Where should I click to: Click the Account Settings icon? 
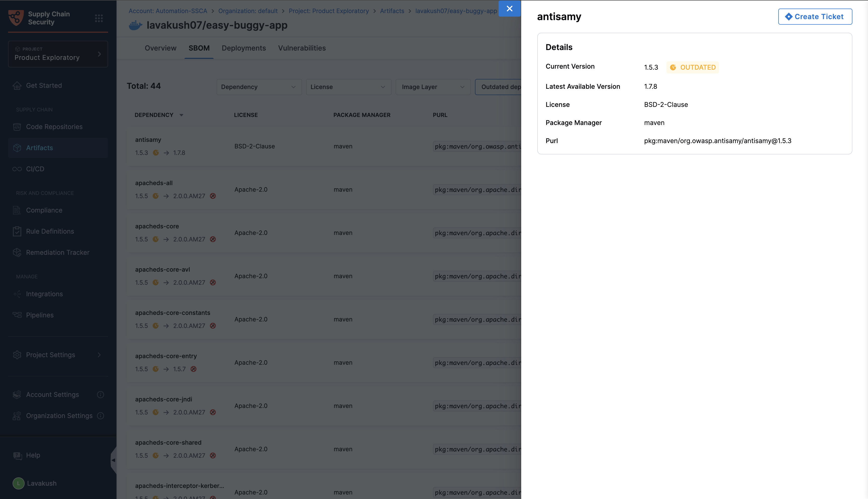(17, 395)
